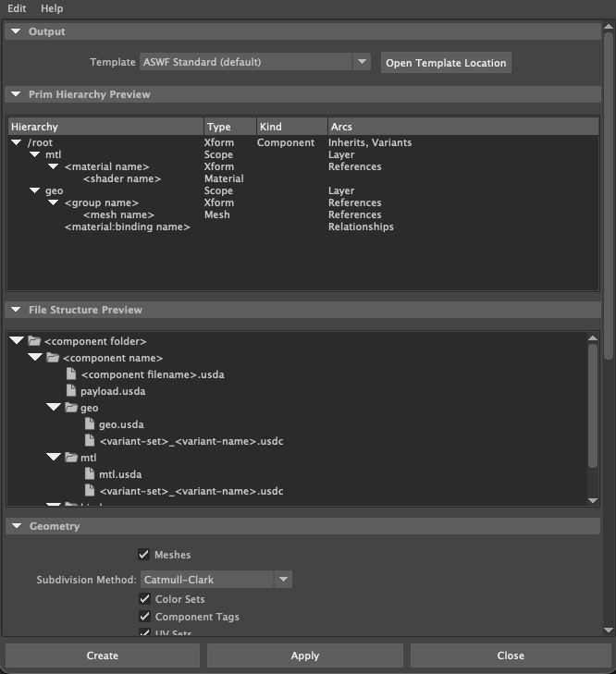The image size is (616, 674).
Task: Open the Help menu
Action: click(x=52, y=8)
